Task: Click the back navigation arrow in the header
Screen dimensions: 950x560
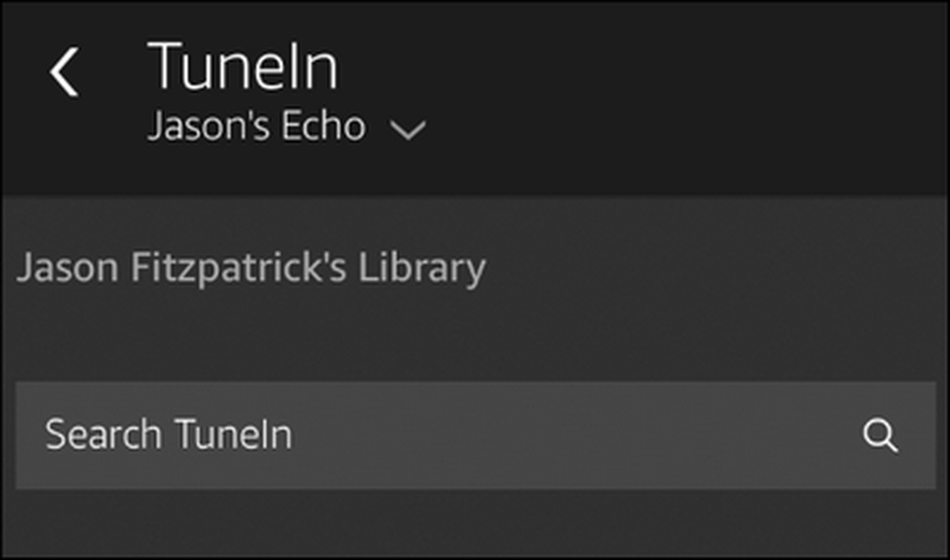Action: click(65, 71)
